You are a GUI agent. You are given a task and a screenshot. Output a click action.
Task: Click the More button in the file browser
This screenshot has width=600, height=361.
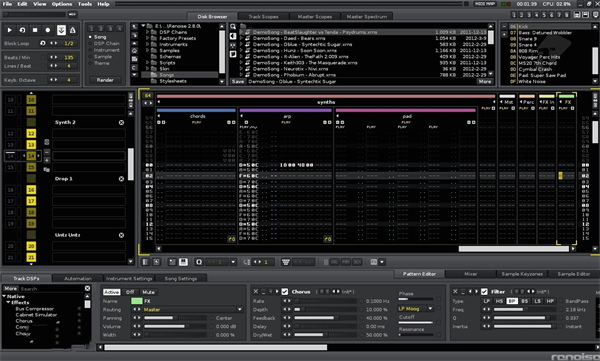pyautogui.click(x=484, y=81)
